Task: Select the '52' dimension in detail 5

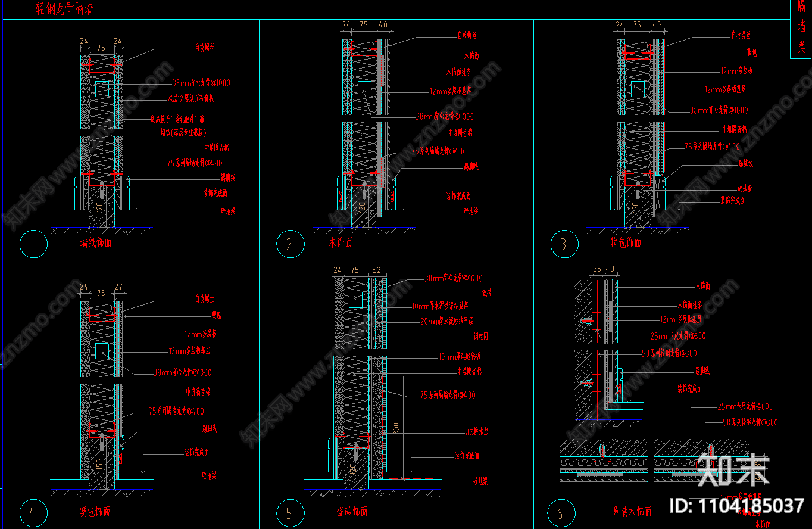Action: (376, 270)
